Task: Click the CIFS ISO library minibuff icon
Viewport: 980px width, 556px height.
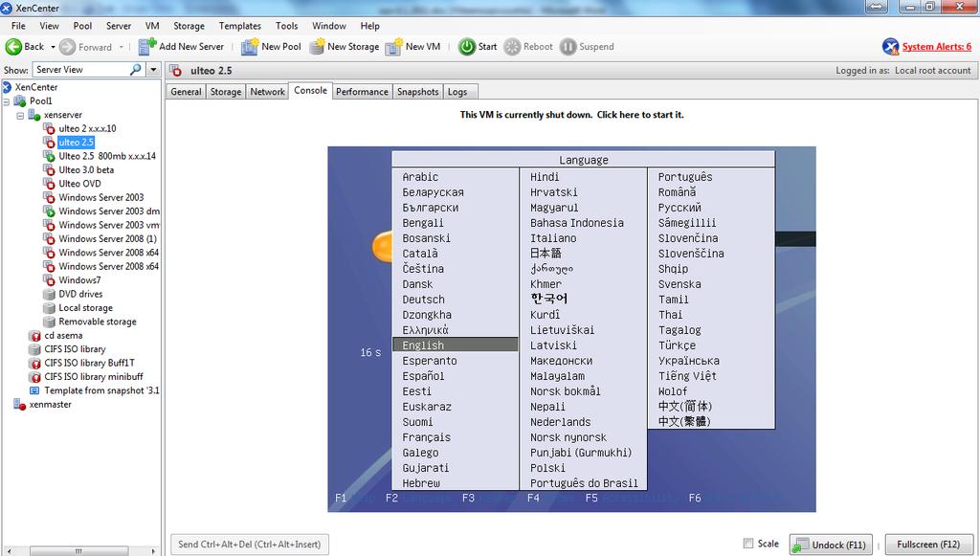Action: point(35,377)
